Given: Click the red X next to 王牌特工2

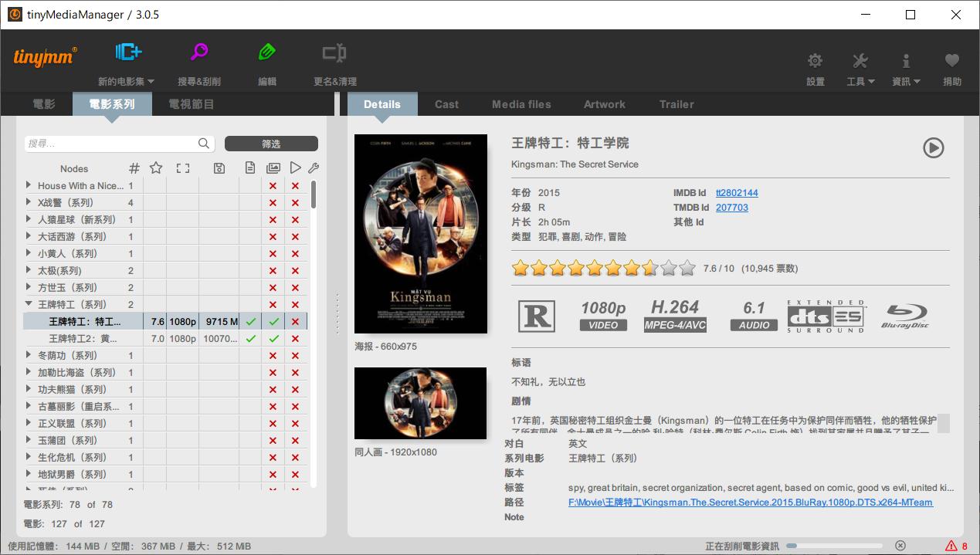Looking at the screenshot, I should click(296, 338).
